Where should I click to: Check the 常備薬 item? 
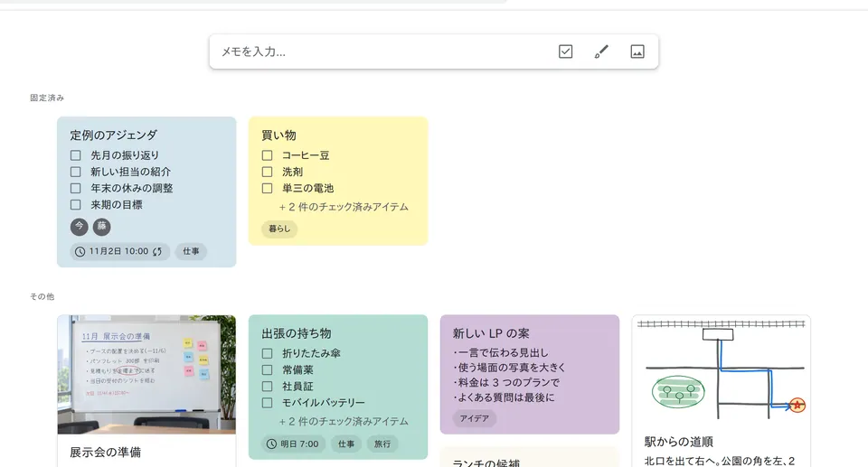[268, 369]
